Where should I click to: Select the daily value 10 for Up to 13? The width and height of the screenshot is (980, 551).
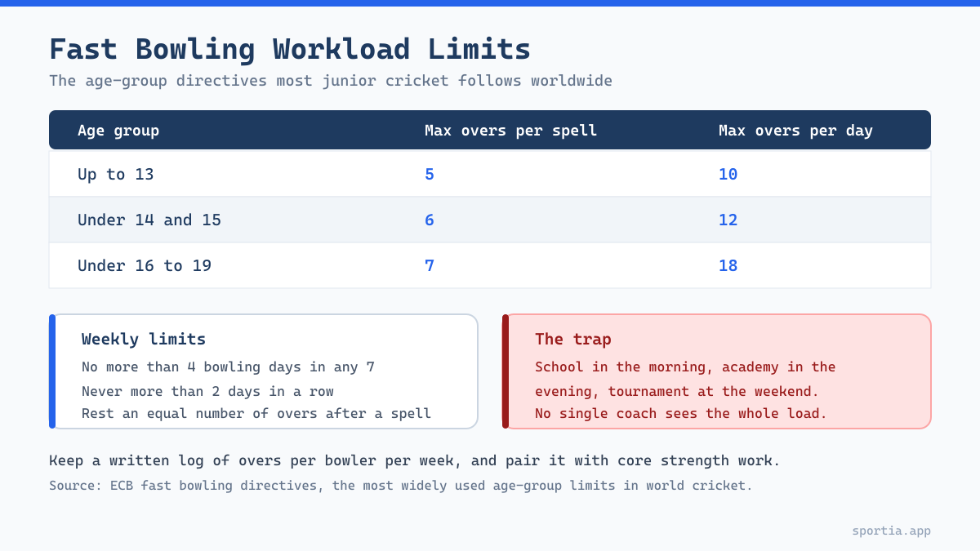click(728, 174)
